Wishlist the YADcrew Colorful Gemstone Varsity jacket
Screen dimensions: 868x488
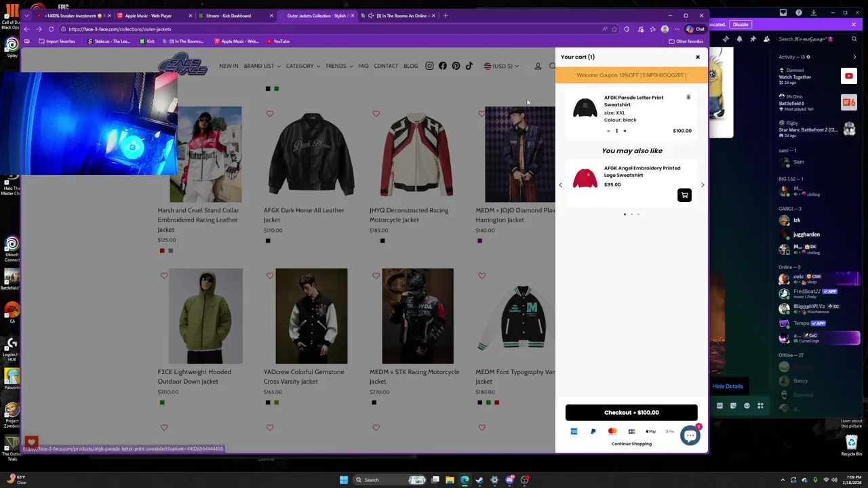coord(270,276)
